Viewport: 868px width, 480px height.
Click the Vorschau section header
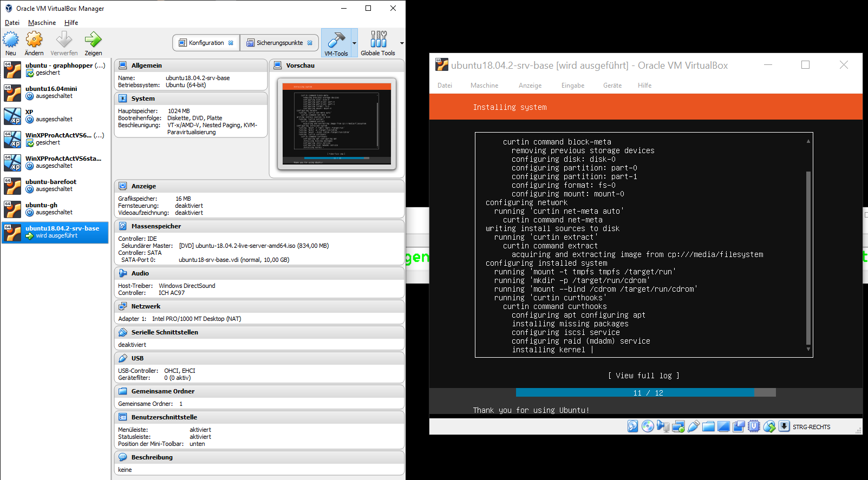coord(337,65)
